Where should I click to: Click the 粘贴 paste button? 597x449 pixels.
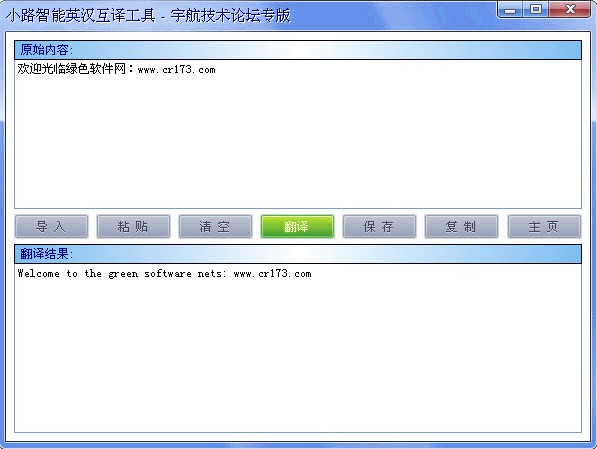pyautogui.click(x=133, y=227)
